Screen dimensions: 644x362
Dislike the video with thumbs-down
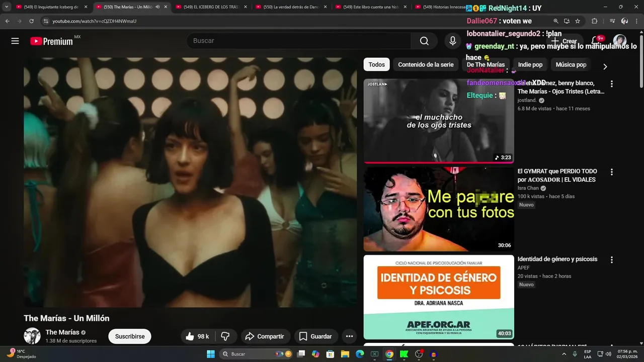tap(225, 336)
